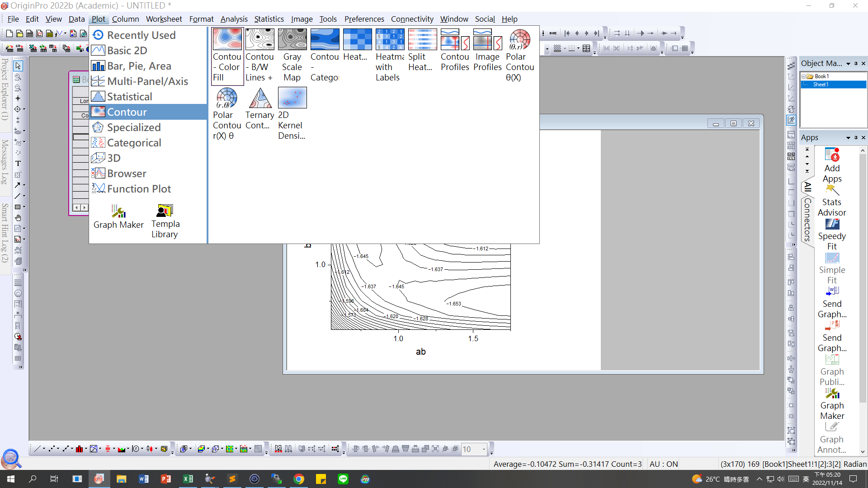Select the Ternary Contour plot
Screen dimensions: 868x488
click(259, 109)
